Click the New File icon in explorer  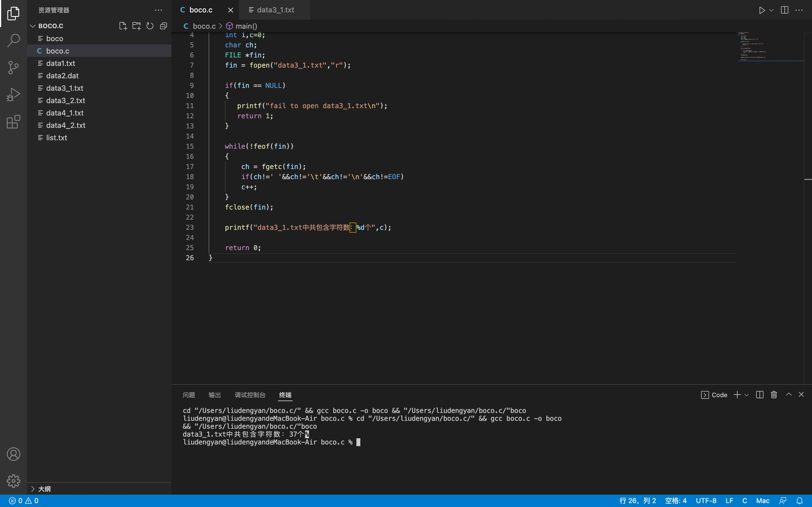(123, 26)
